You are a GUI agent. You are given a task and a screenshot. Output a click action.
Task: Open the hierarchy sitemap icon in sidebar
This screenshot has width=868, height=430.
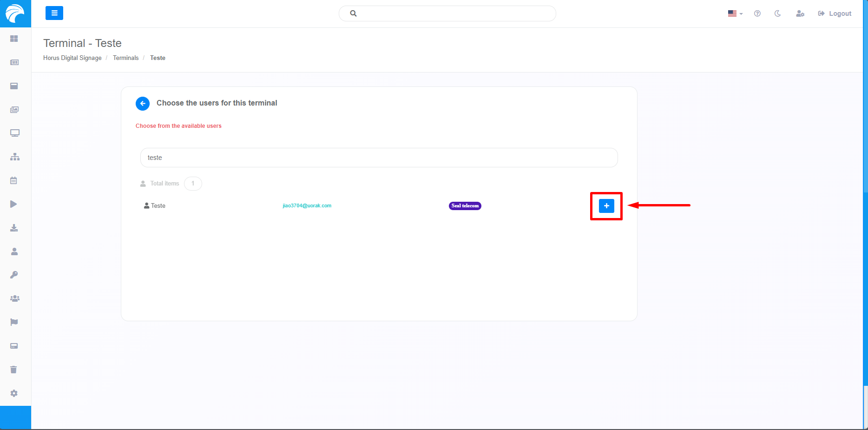[14, 157]
